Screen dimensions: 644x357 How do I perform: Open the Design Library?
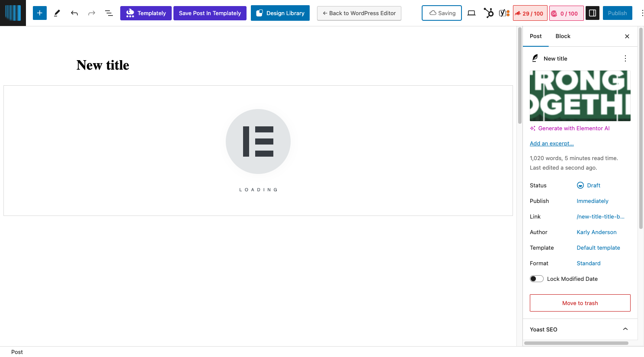click(x=280, y=13)
